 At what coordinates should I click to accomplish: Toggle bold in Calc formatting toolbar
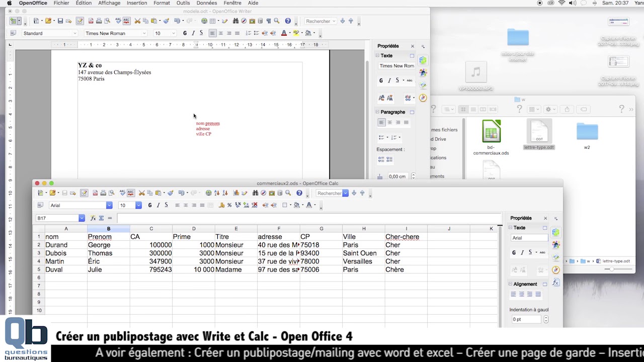[150, 205]
